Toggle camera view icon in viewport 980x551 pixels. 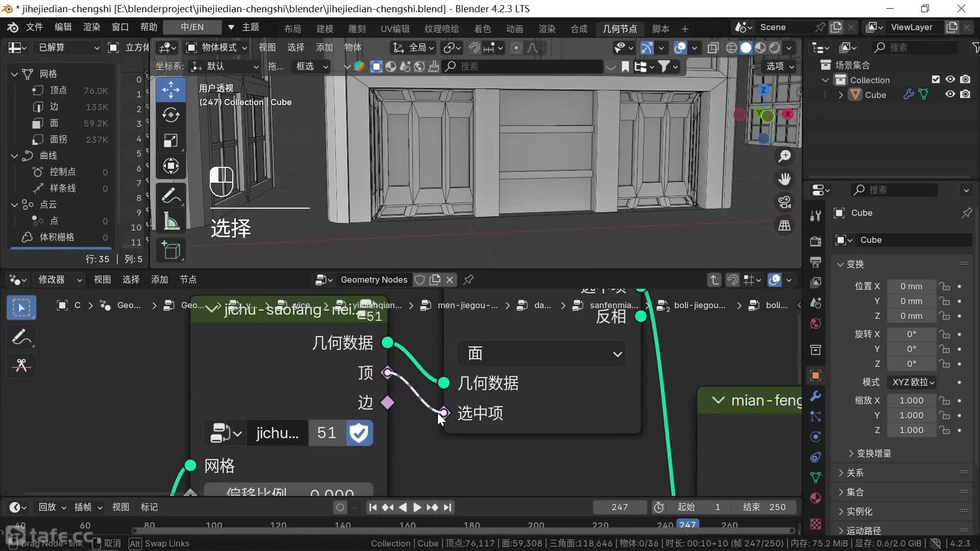tap(785, 202)
